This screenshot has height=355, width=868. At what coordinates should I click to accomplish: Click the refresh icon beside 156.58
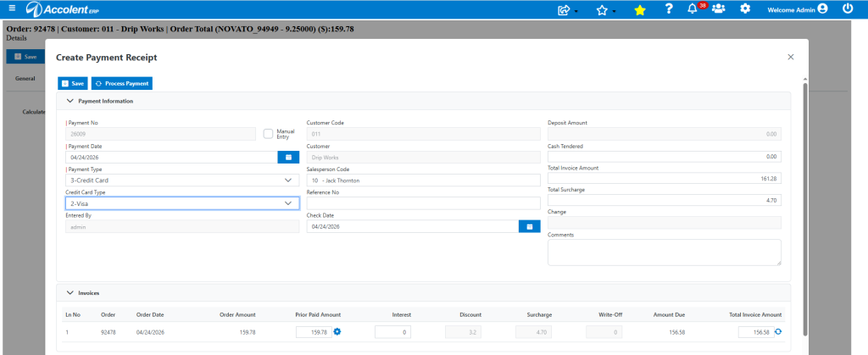[778, 332]
